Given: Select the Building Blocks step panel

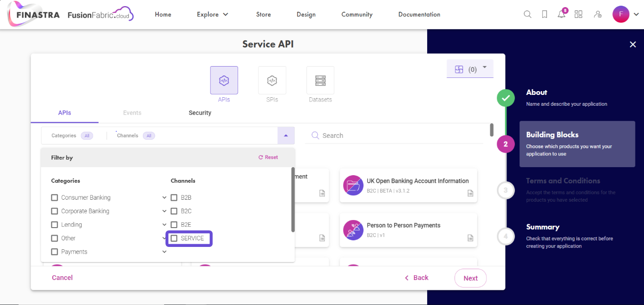Looking at the screenshot, I should click(578, 144).
